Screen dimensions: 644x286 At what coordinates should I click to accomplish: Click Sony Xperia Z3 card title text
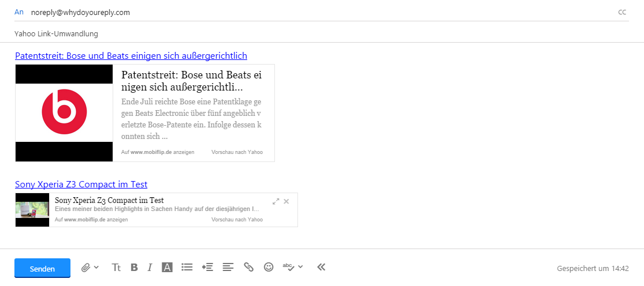click(109, 200)
